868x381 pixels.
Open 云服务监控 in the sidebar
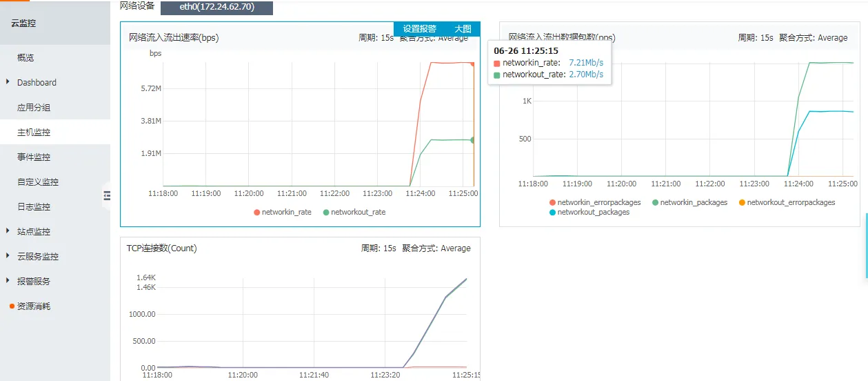tap(38, 256)
